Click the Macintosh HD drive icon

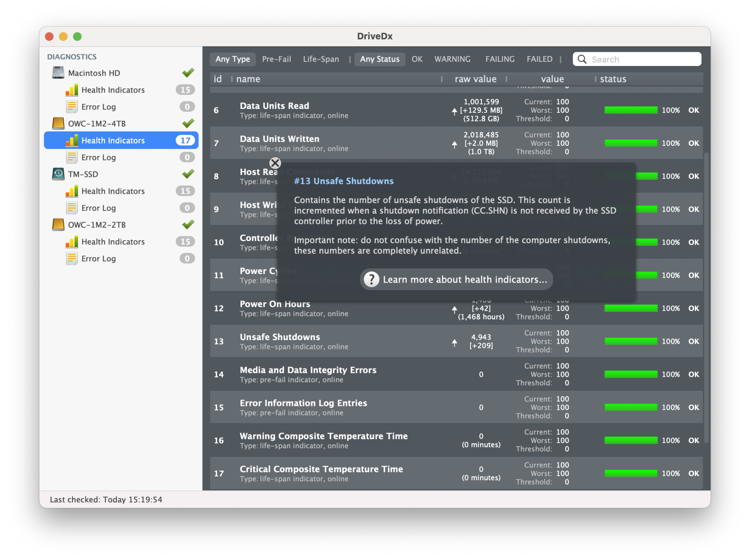pyautogui.click(x=58, y=73)
